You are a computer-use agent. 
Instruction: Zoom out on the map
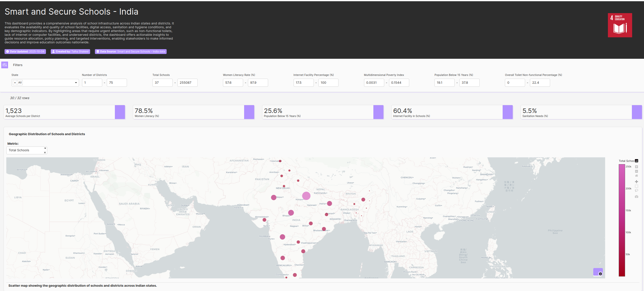(636, 171)
